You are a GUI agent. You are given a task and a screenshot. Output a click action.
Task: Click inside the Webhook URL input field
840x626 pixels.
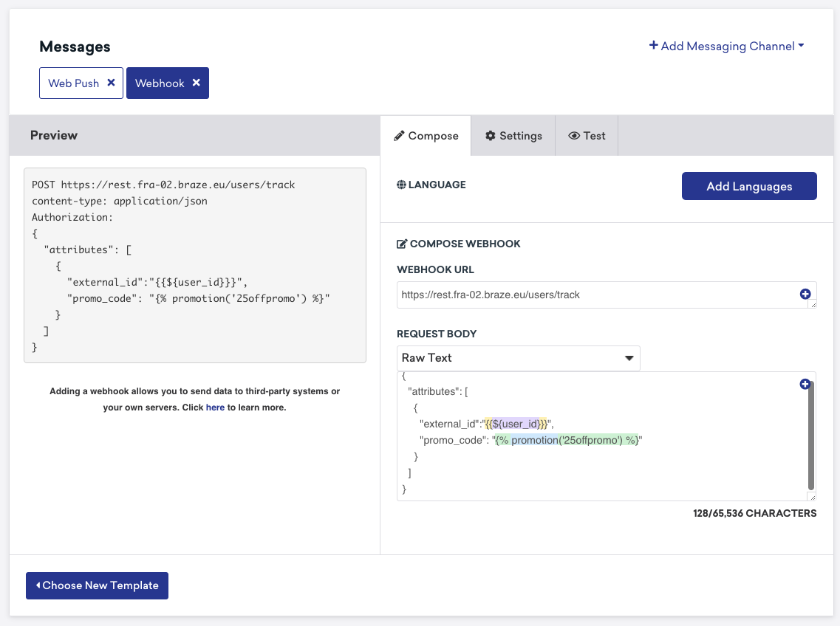tap(591, 294)
